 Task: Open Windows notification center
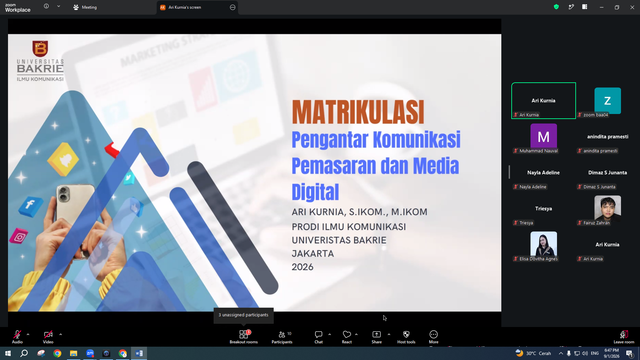pyautogui.click(x=629, y=353)
